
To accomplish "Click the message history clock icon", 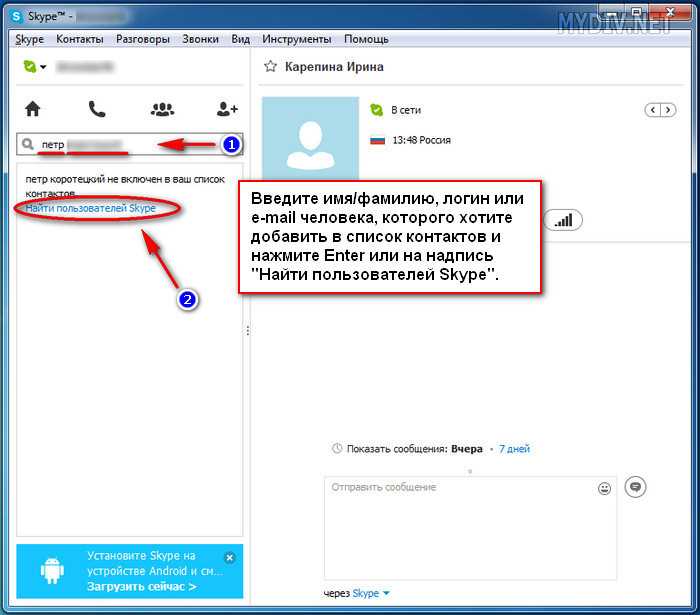I will pyautogui.click(x=337, y=449).
